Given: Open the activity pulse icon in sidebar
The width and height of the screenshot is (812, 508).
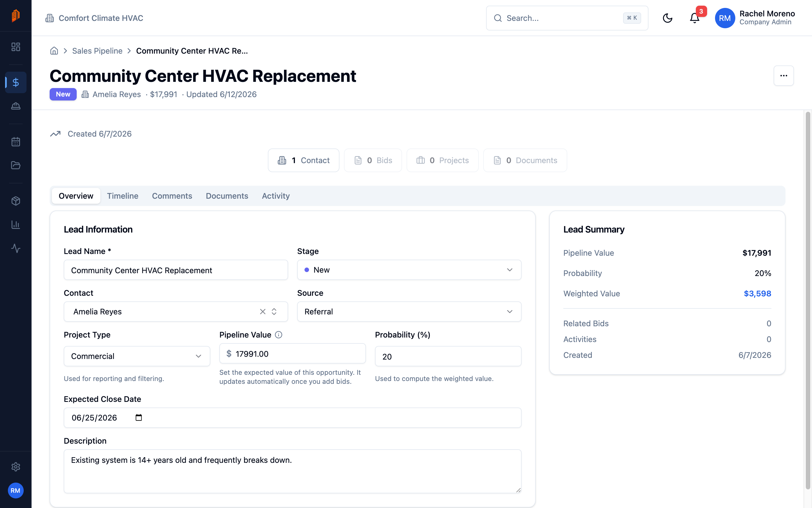Looking at the screenshot, I should click(16, 248).
